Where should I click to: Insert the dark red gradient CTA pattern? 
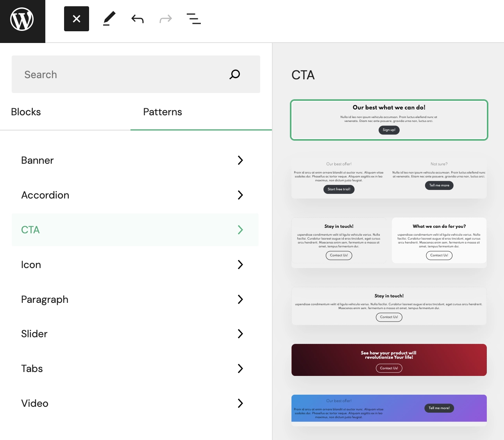389,360
